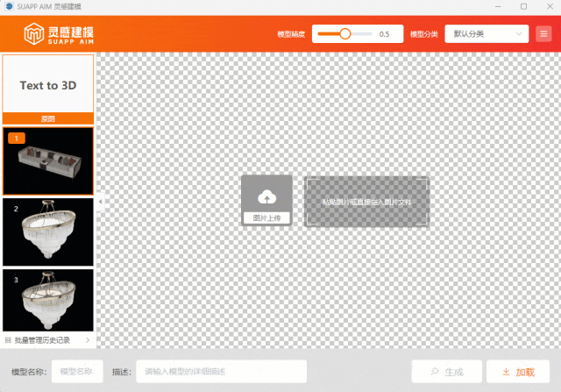The height and width of the screenshot is (392, 561).
Task: Maximize the application window
Action: [523, 6]
